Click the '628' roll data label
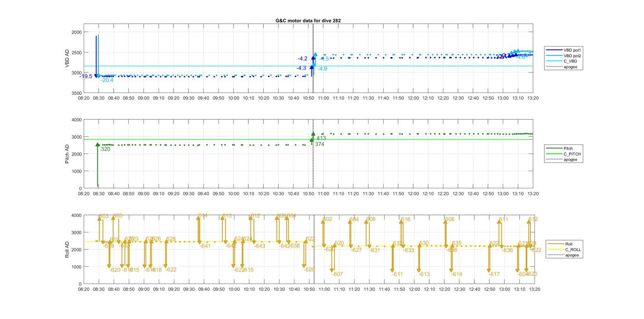Image resolution: width=644 pixels, height=319 pixels. 171,239
